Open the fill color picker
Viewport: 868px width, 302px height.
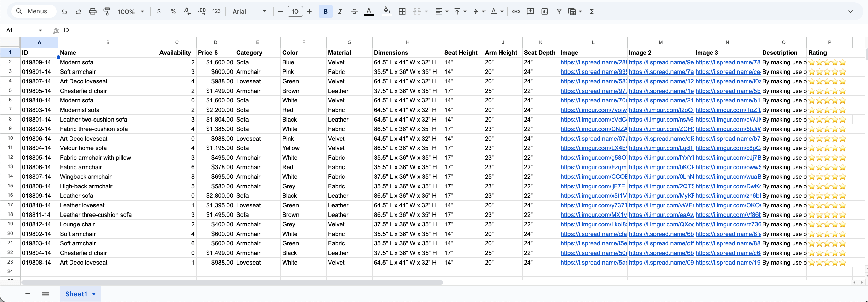tap(387, 12)
